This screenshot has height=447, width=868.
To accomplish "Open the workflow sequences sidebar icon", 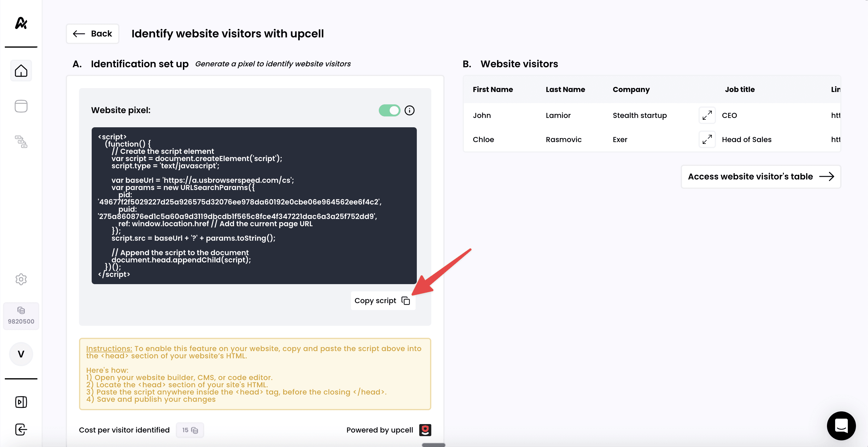I will 21,141.
